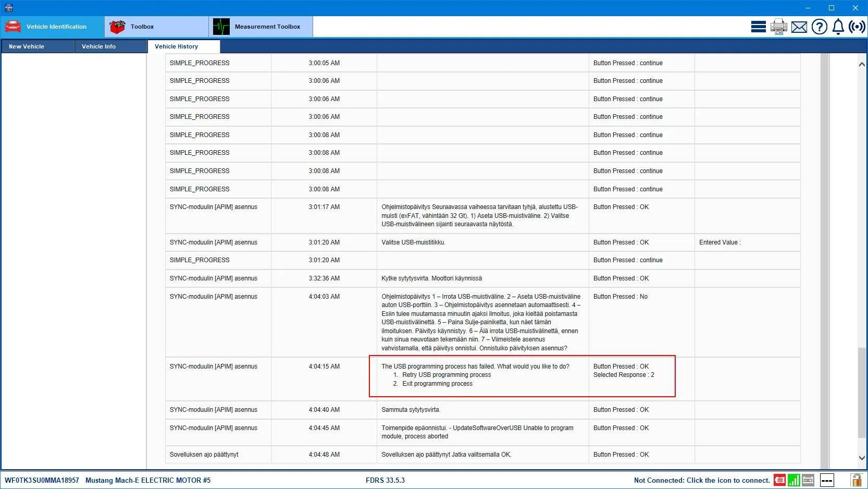Click 'The USB programming process has failed' line
This screenshot has height=489, width=868.
point(475,366)
